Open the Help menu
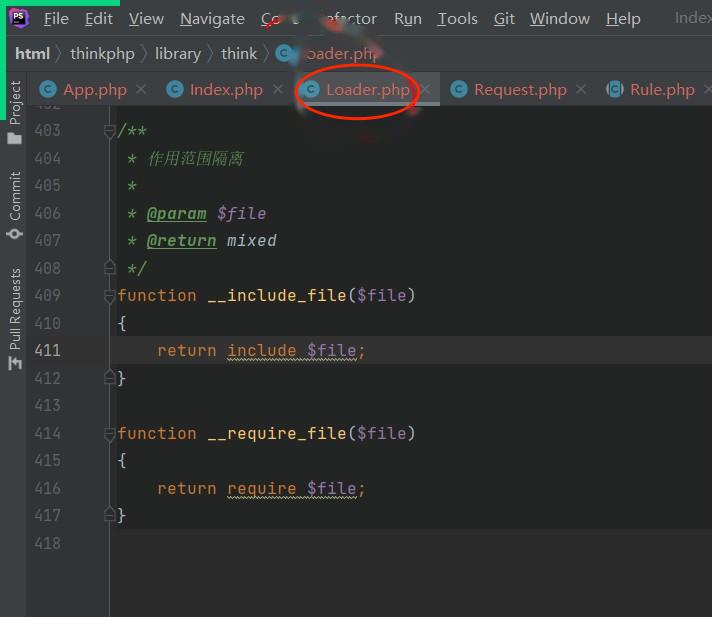The height and width of the screenshot is (617, 712). tap(623, 19)
